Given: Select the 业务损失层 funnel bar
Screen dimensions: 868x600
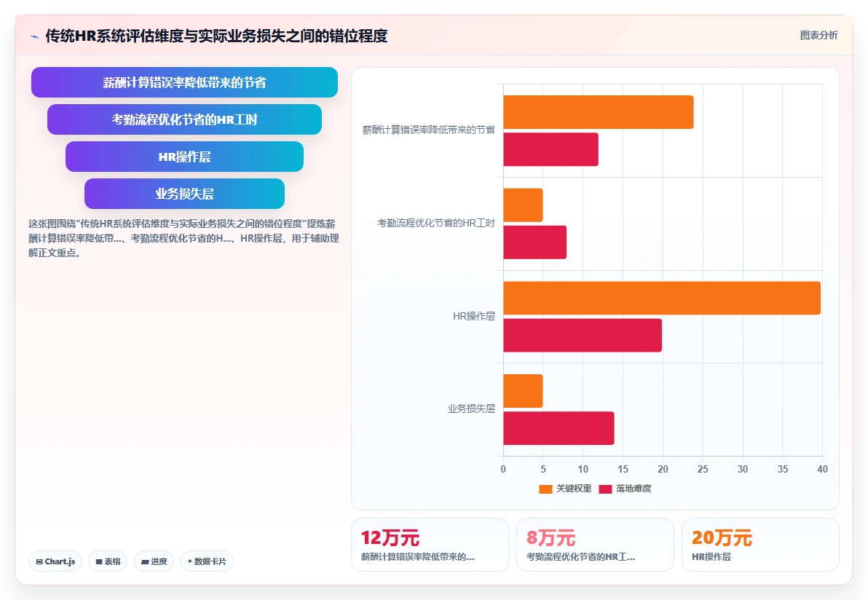Looking at the screenshot, I should coord(184,194).
